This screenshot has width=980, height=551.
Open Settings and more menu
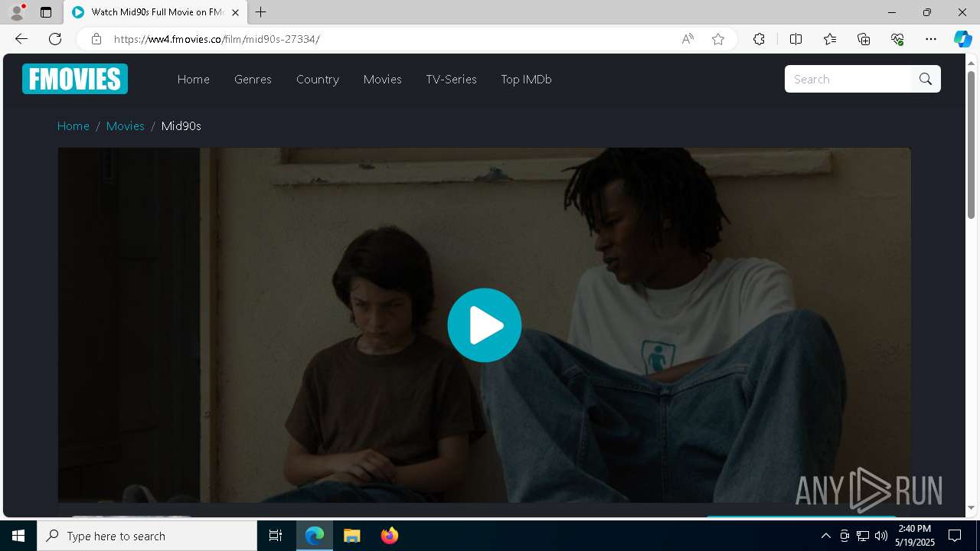tap(931, 39)
